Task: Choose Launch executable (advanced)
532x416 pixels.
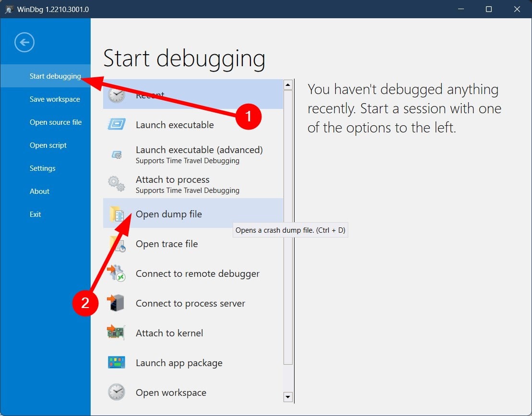Action: [193, 155]
